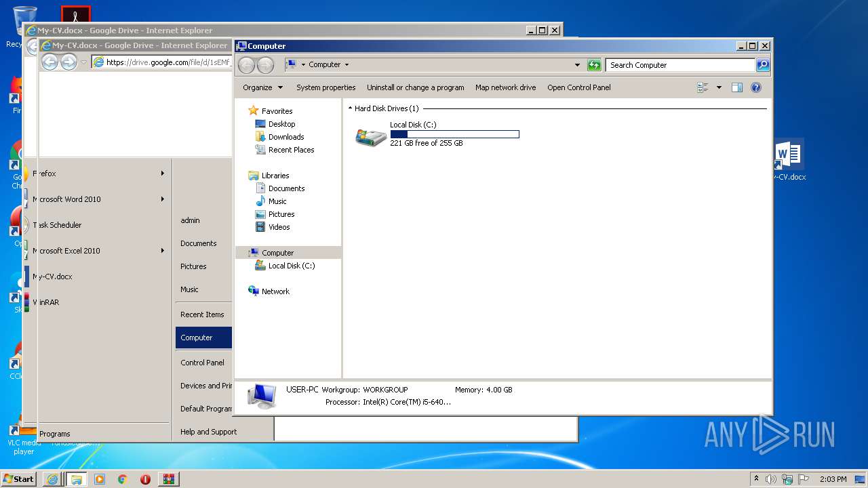This screenshot has height=488, width=868.
Task: Collapse the Hard Disk Drives group
Action: coord(350,108)
